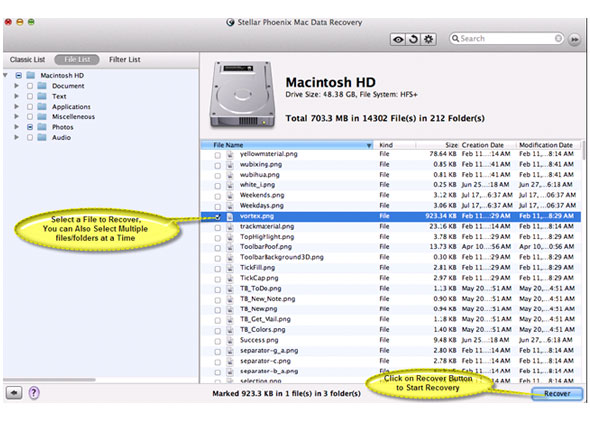Image resolution: width=590 pixels, height=421 pixels.
Task: Click the Recover button
Action: point(557,394)
